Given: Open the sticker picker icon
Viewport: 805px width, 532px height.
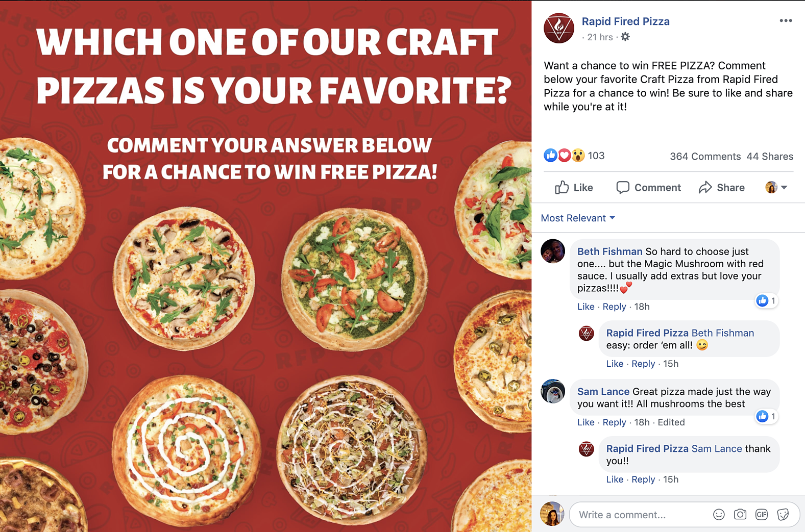Looking at the screenshot, I should [783, 515].
